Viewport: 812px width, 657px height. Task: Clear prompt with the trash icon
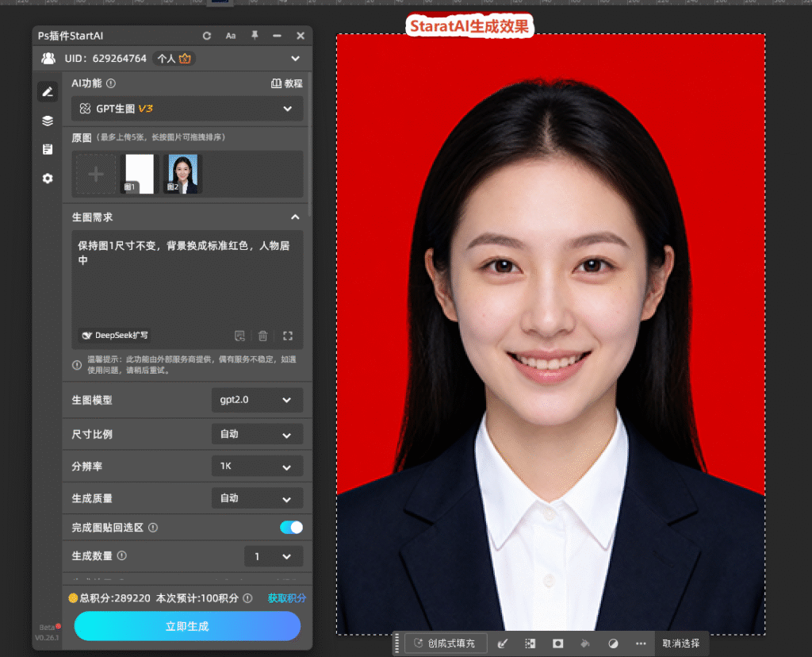click(262, 336)
